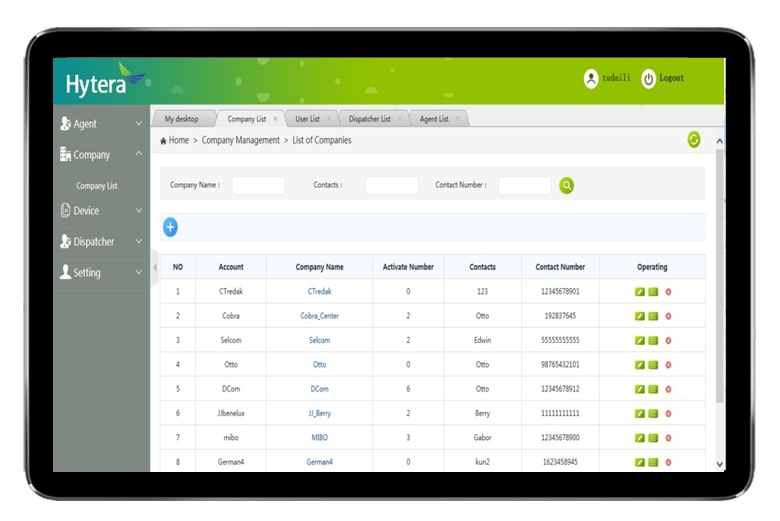The image size is (780, 521).
Task: Expand the Setting sidebar menu
Action: click(x=100, y=272)
